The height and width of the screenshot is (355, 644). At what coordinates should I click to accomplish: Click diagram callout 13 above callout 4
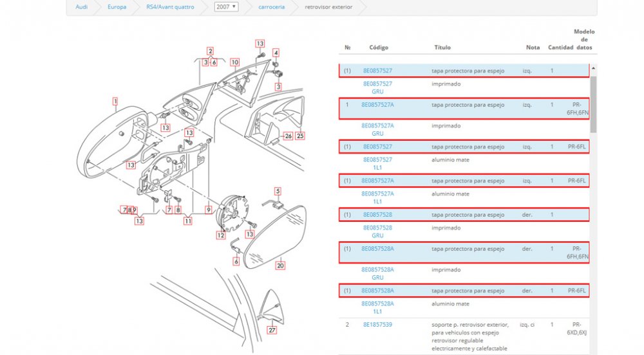[260, 44]
